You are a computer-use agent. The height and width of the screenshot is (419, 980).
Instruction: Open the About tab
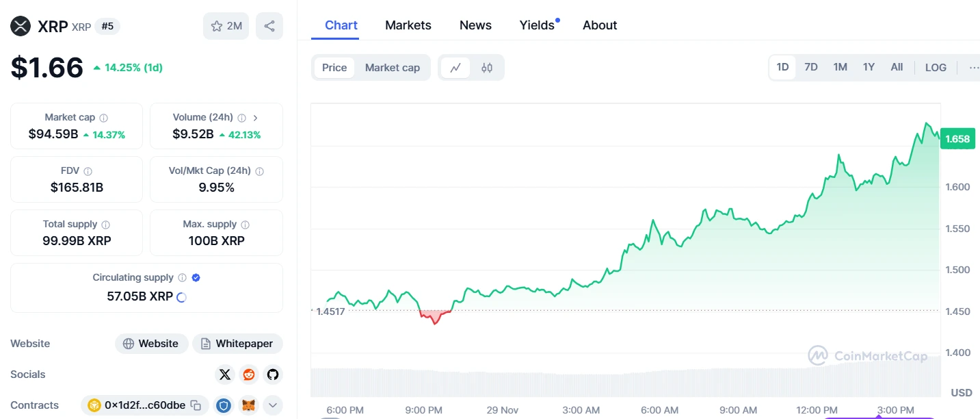point(600,25)
